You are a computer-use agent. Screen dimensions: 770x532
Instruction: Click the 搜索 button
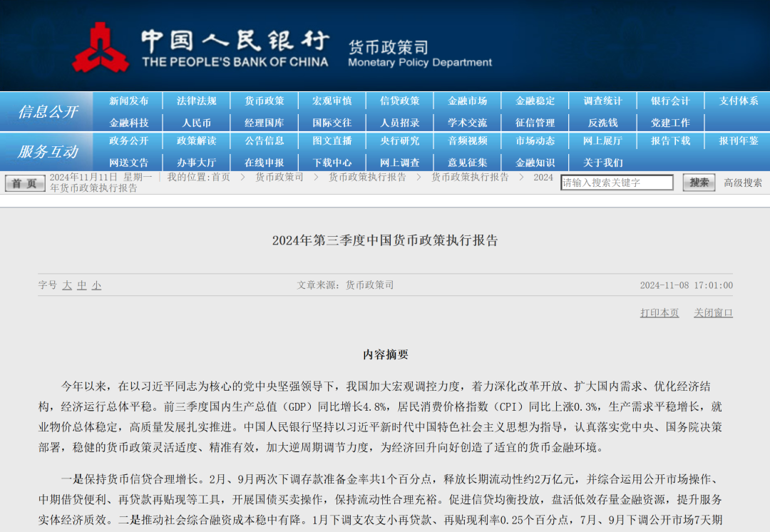tap(699, 183)
